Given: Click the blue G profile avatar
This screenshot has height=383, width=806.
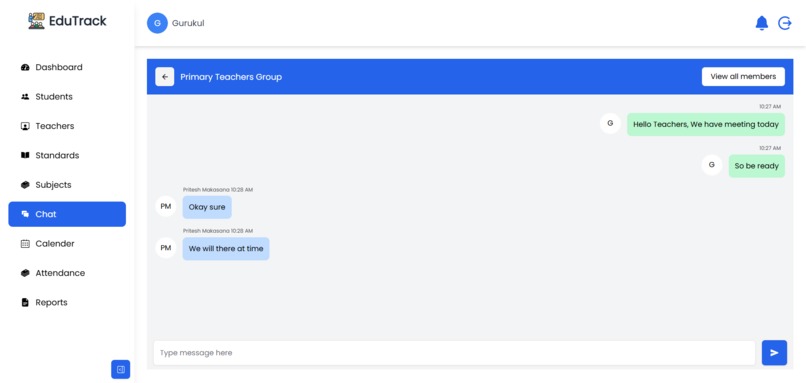Looking at the screenshot, I should click(157, 23).
